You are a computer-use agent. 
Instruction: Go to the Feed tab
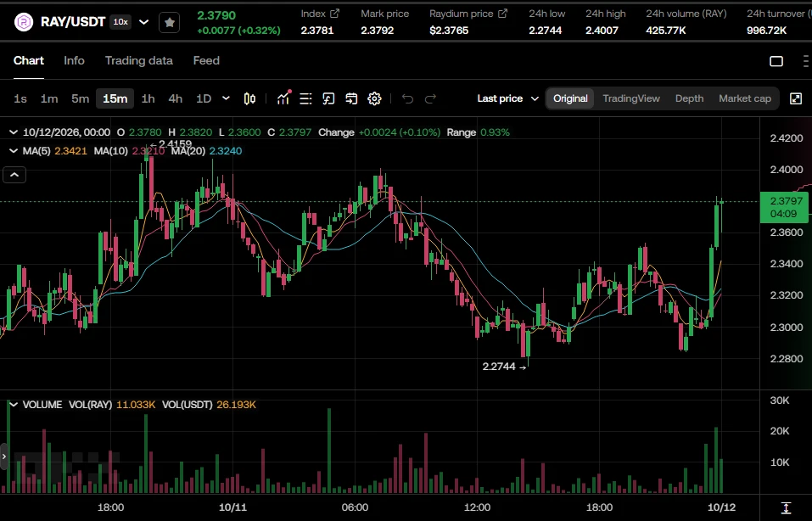point(206,60)
